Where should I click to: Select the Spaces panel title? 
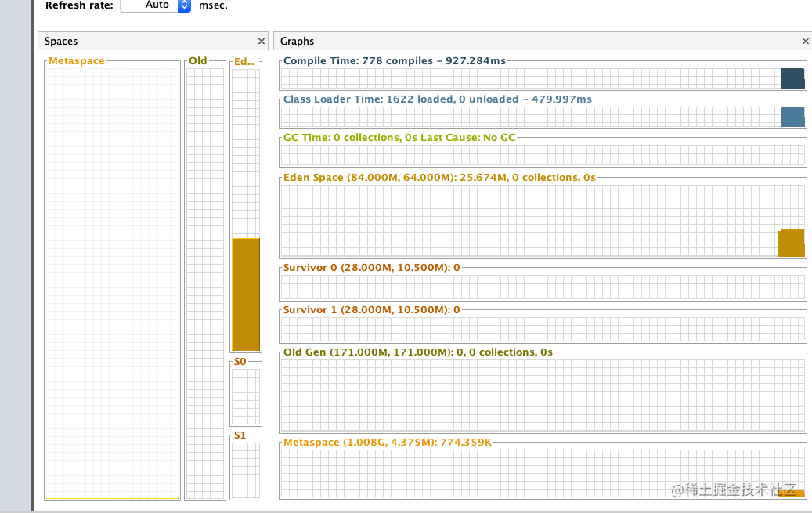61,41
